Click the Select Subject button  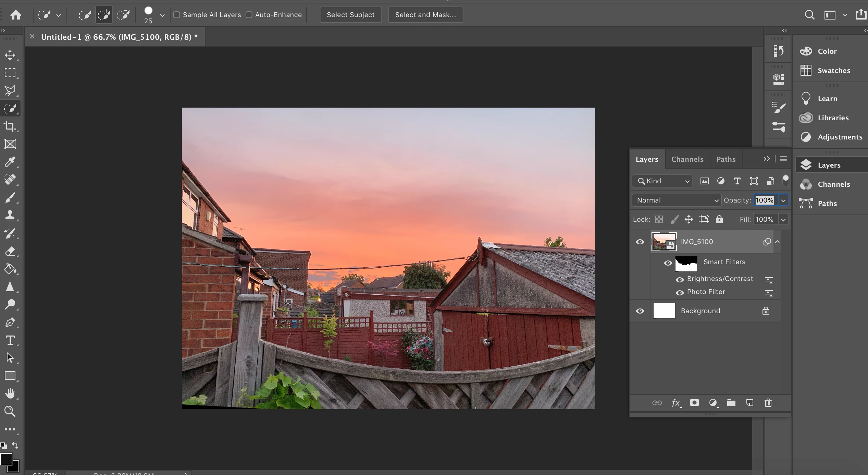(350, 15)
